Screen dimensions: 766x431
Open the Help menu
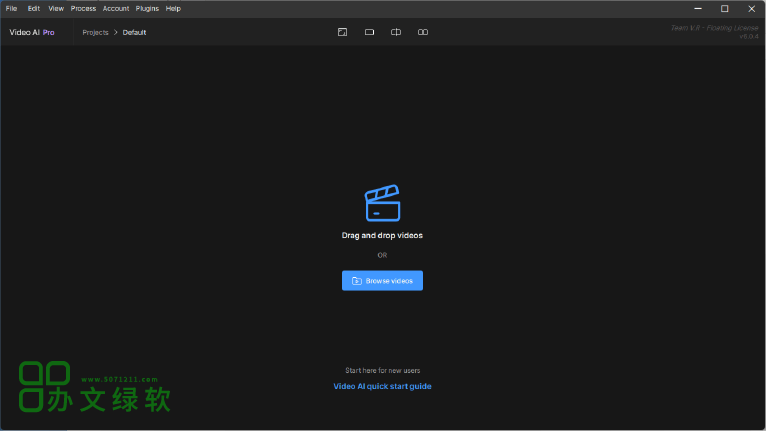[173, 8]
